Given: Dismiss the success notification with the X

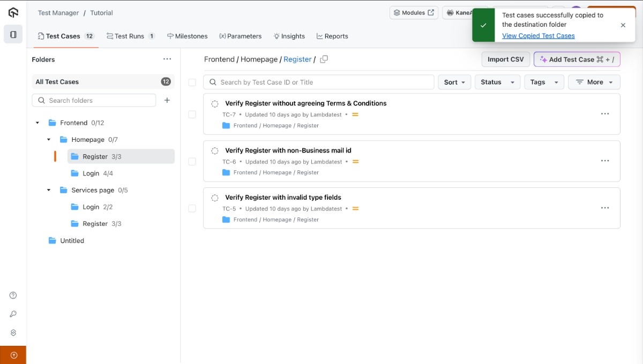Looking at the screenshot, I should [x=623, y=25].
